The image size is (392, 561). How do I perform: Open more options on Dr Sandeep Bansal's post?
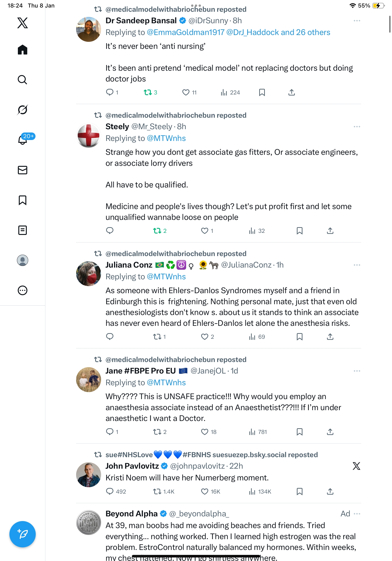(x=357, y=21)
